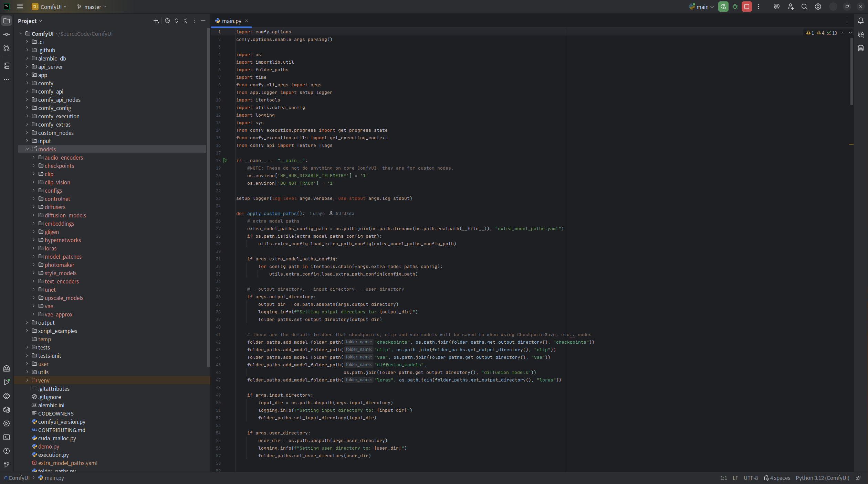Click the Debug 'main' bug icon
The width and height of the screenshot is (868, 484).
(735, 7)
